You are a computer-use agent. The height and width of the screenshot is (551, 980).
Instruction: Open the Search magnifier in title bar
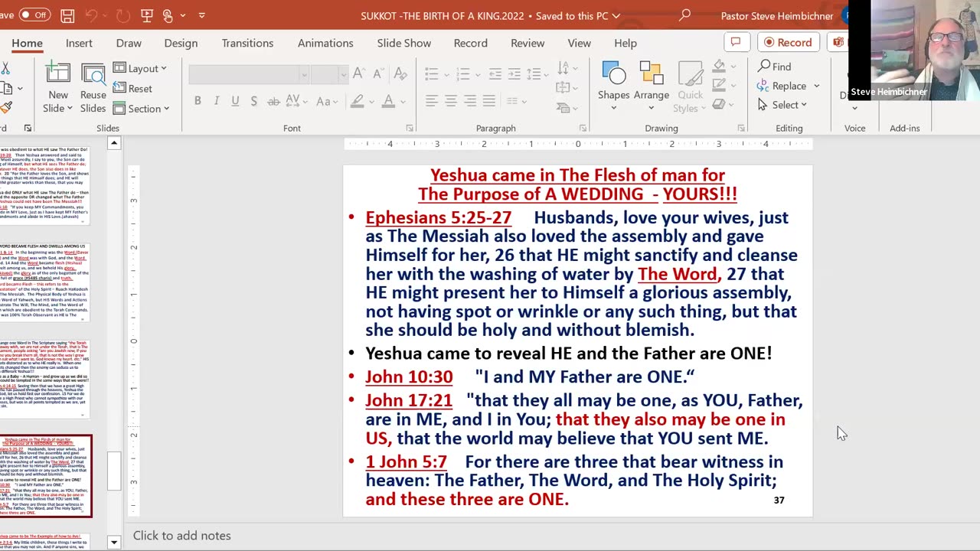coord(685,15)
